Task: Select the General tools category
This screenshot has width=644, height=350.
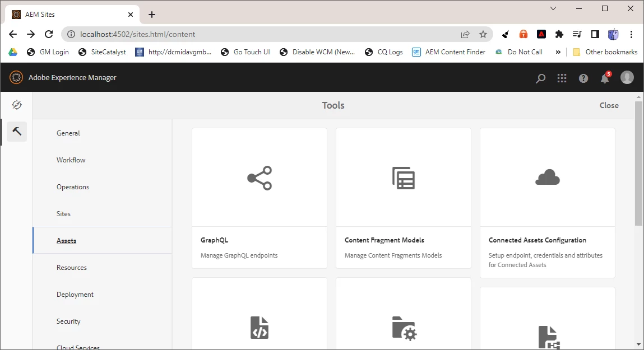Action: coord(68,133)
